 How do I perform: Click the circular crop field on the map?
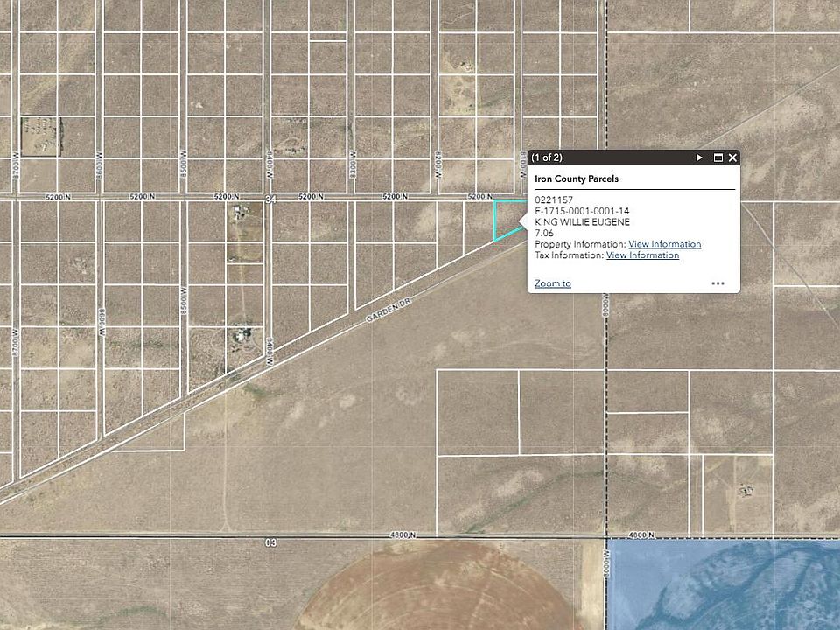coord(439,586)
